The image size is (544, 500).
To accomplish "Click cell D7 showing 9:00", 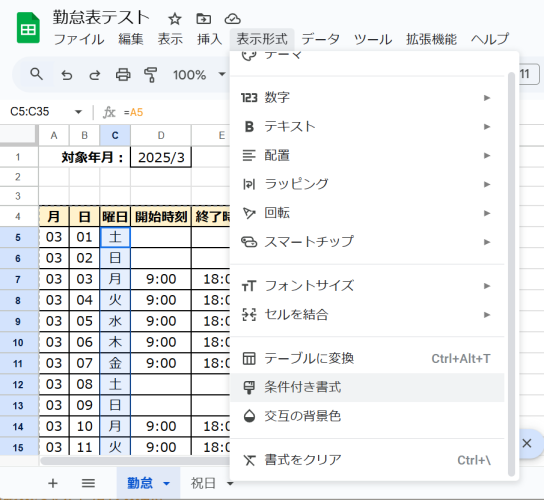I will tap(161, 279).
